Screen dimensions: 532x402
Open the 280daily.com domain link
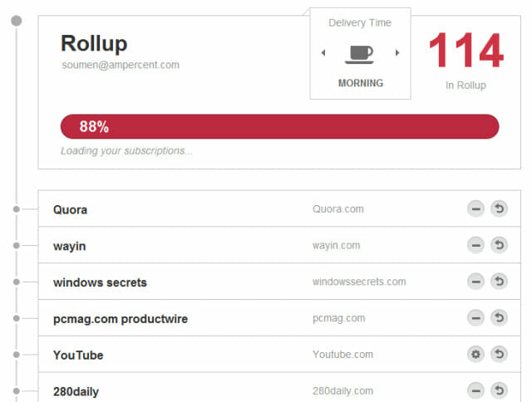(342, 391)
